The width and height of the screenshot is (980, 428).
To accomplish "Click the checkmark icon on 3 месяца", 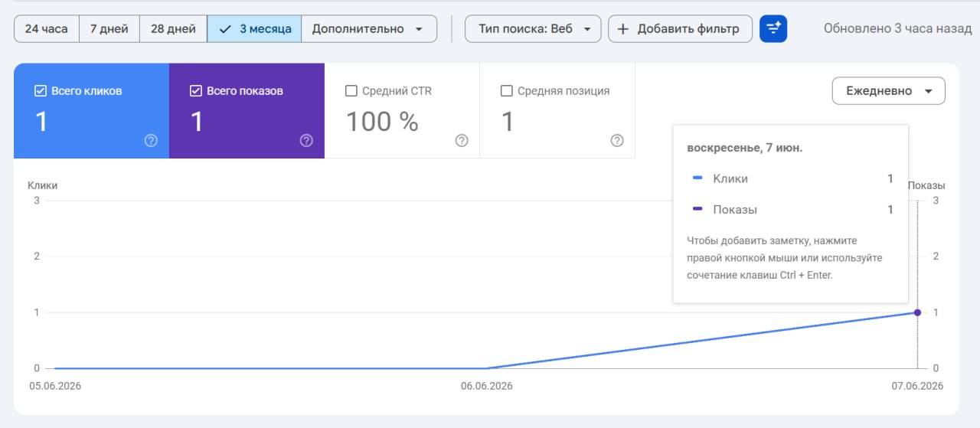I will tap(225, 29).
